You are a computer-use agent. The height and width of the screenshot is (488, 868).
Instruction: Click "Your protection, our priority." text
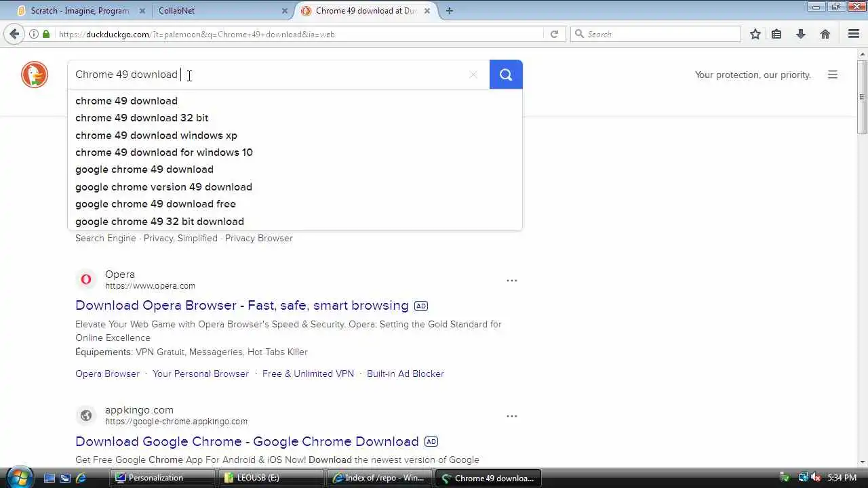pos(753,75)
